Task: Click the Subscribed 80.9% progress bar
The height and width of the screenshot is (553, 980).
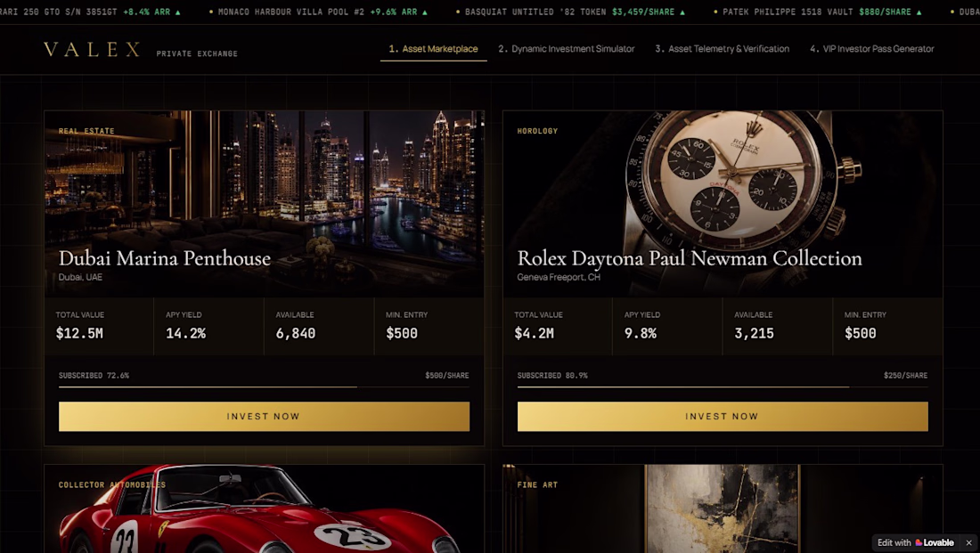Action: [723, 386]
